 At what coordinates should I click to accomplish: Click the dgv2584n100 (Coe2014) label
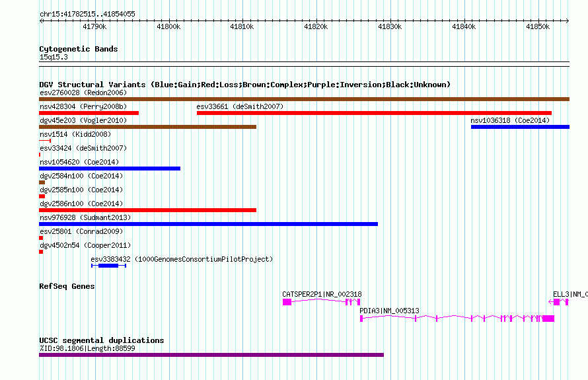[81, 176]
